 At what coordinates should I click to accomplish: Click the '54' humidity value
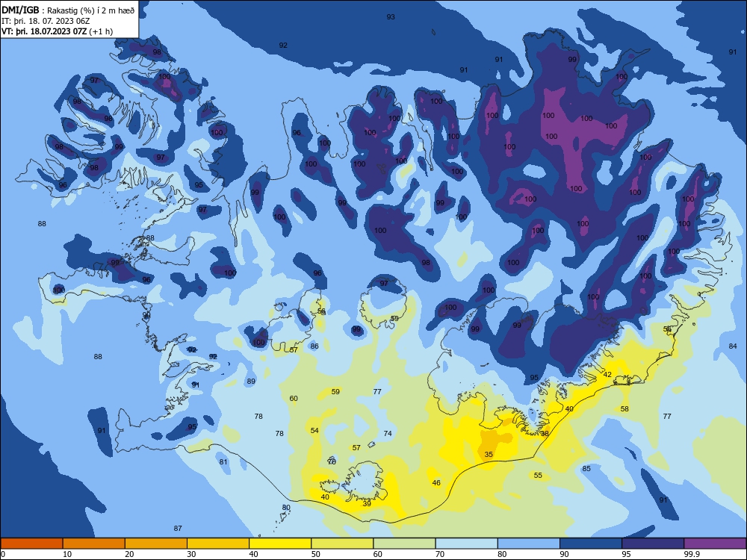coord(314,430)
